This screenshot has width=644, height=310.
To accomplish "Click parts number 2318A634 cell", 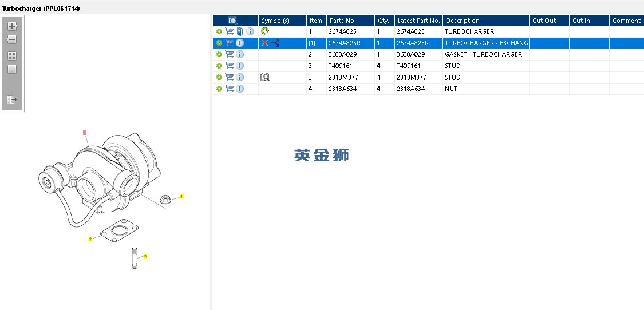I will pos(351,89).
